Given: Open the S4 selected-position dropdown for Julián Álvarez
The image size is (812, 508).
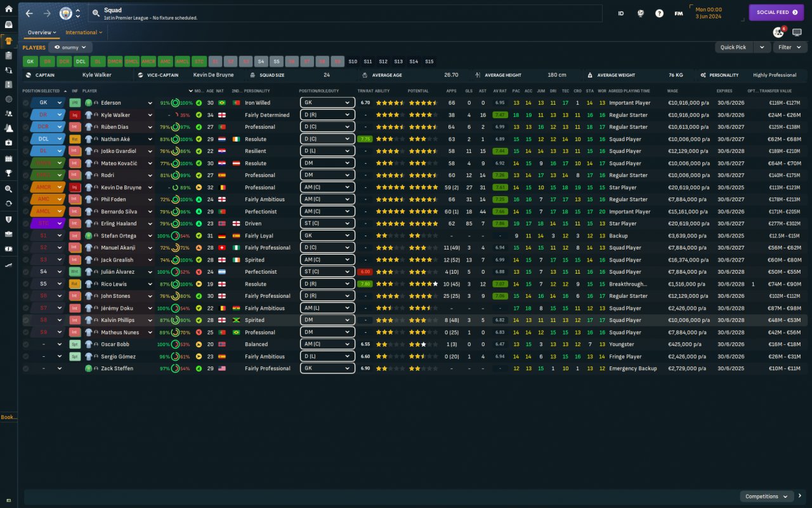Looking at the screenshot, I should [49, 272].
